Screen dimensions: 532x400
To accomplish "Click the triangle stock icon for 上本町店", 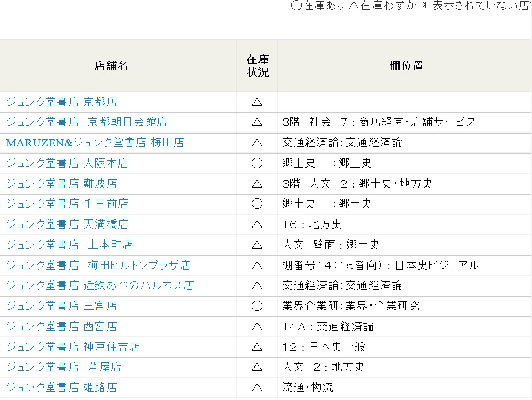I will pyautogui.click(x=257, y=245).
